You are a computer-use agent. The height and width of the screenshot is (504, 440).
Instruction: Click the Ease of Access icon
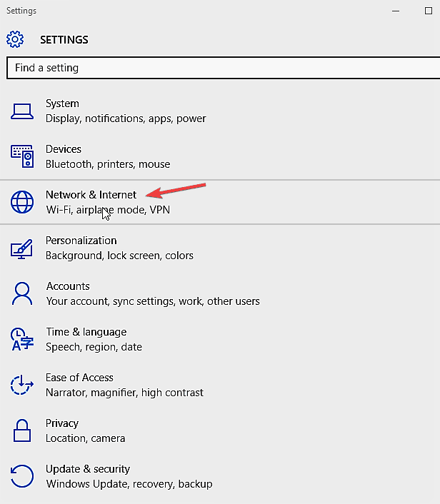[x=22, y=385]
